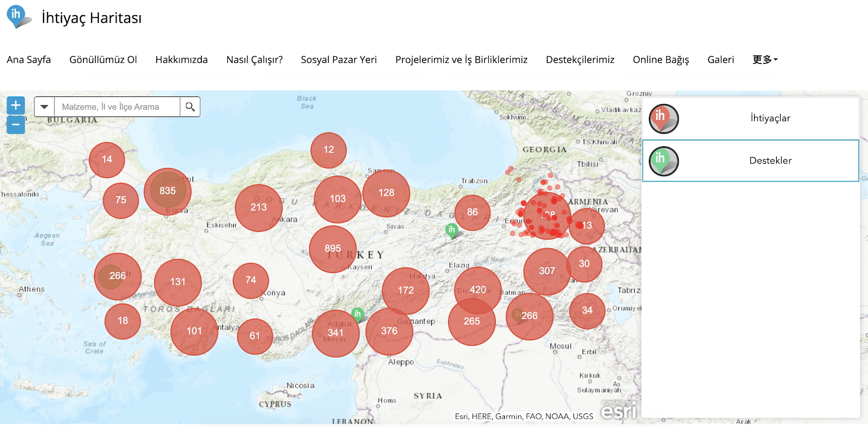Click the red İhtiyaçlar pin icon
Screen dimensions: 868x427
[x=663, y=119]
